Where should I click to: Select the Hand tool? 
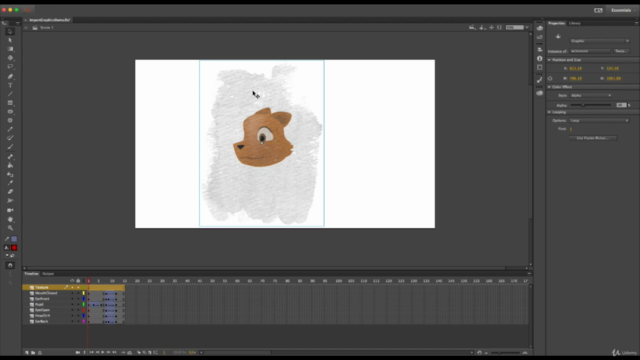tap(10, 219)
